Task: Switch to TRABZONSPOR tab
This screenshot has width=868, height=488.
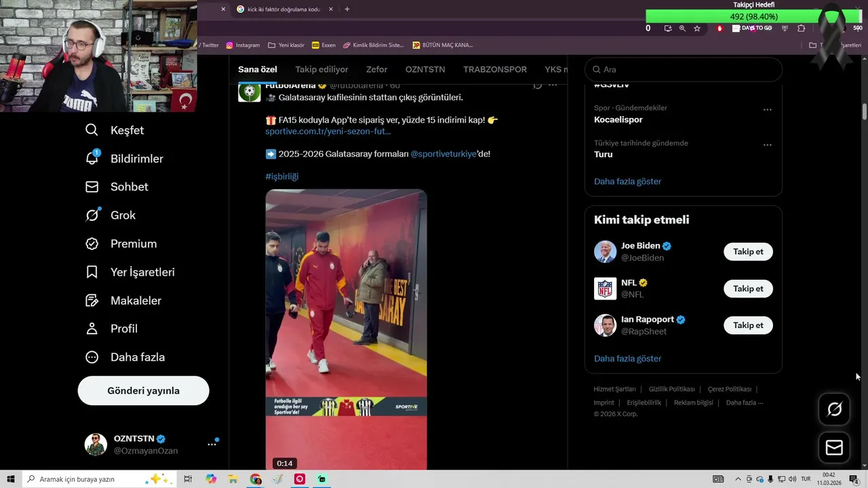Action: 495,70
